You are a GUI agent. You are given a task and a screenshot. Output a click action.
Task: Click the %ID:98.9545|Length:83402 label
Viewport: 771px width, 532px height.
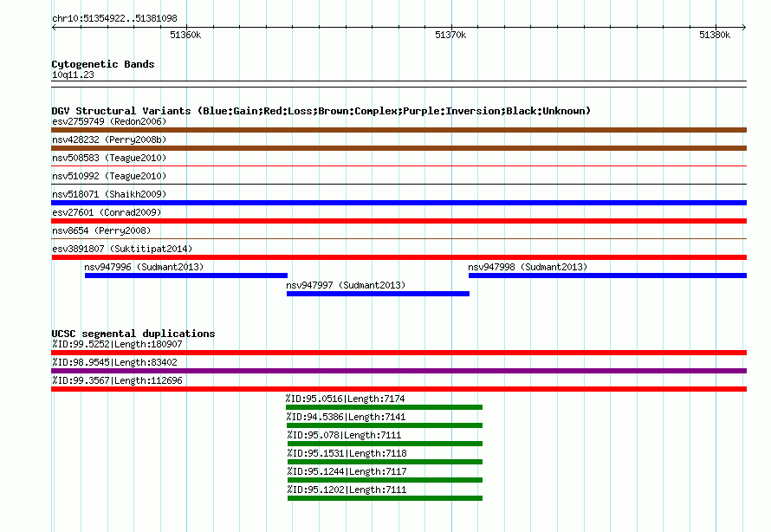coord(114,362)
